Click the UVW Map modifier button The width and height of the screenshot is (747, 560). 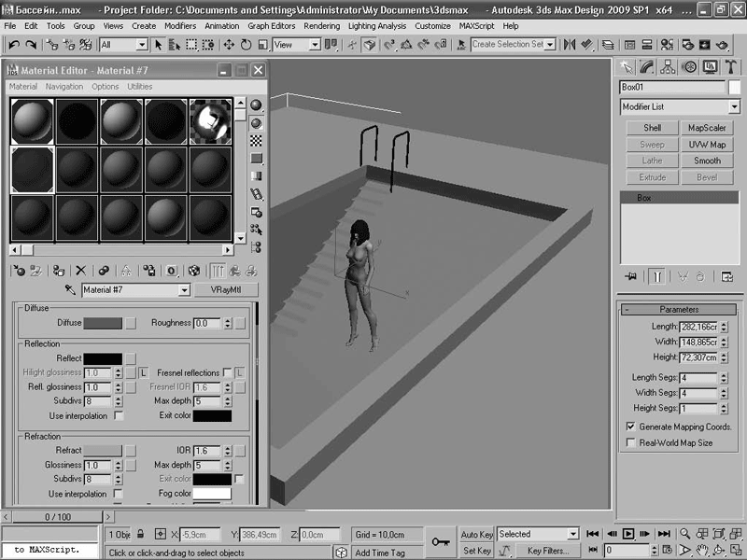pyautogui.click(x=707, y=145)
